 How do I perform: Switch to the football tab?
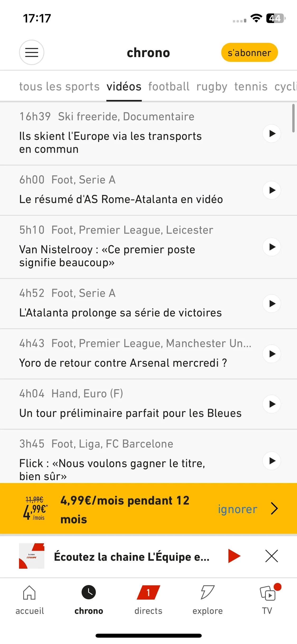point(169,86)
